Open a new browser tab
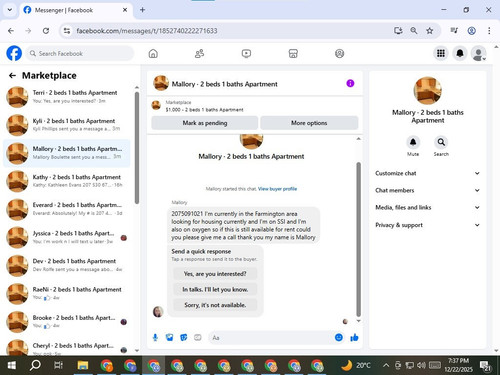Viewport: 500px width, 375px height. coord(142,10)
